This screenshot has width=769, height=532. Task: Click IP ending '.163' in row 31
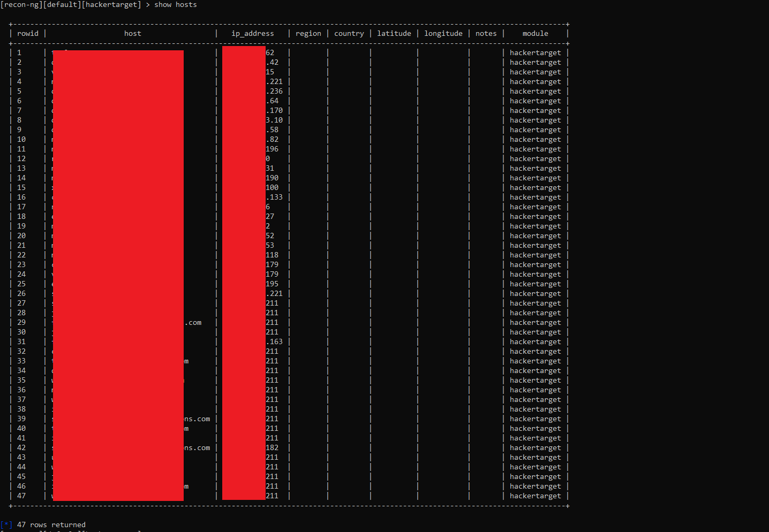pos(274,341)
